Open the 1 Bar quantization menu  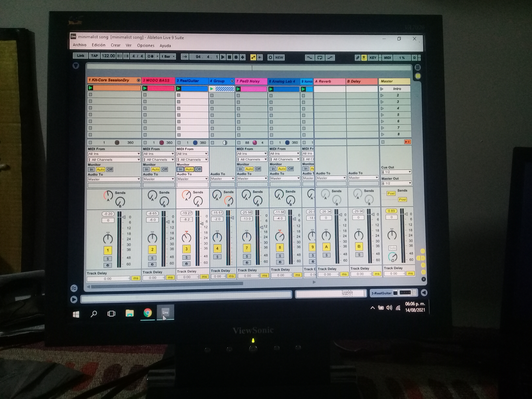168,57
